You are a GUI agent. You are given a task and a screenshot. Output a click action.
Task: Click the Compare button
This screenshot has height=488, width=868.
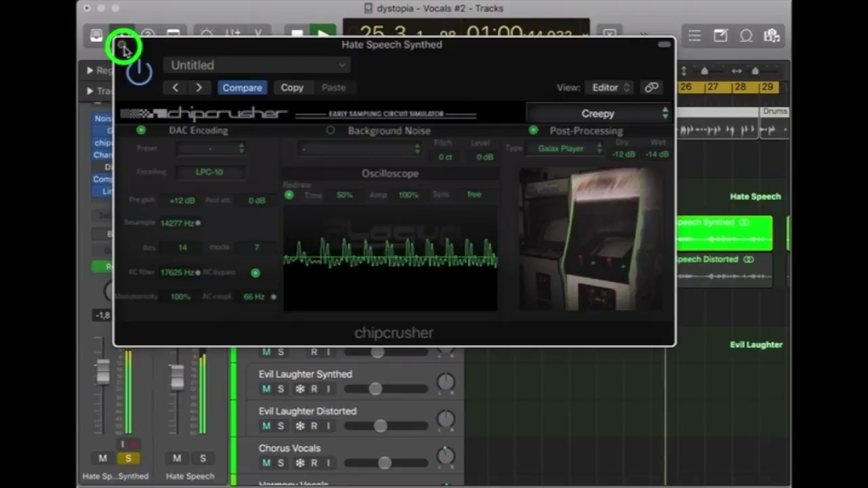242,87
